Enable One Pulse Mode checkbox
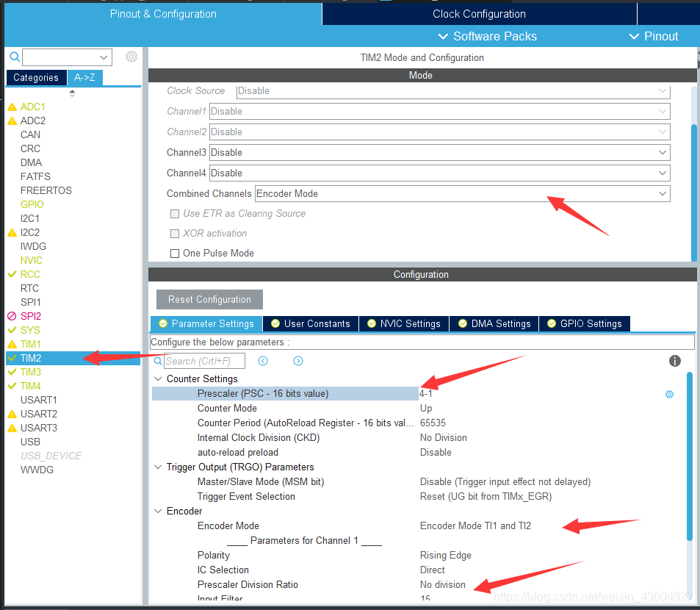This screenshot has height=610, width=700. click(x=175, y=254)
